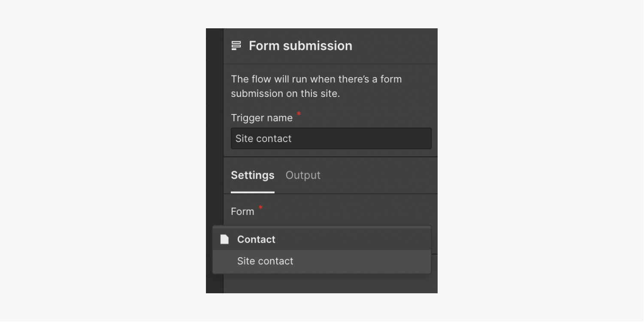Image resolution: width=644 pixels, height=322 pixels.
Task: Click the Site contact text inside Trigger name
Action: pos(263,138)
